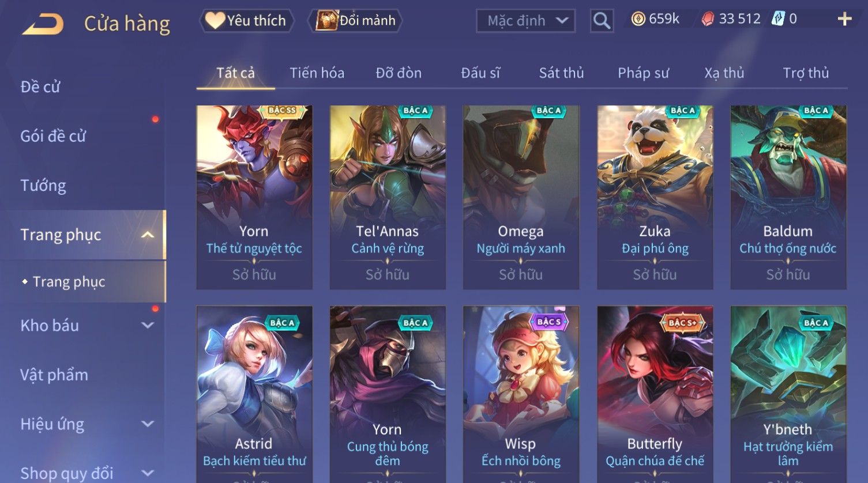Image resolution: width=868 pixels, height=483 pixels.
Task: Open Đổi mảnh chest exchange button
Action: pyautogui.click(x=355, y=21)
